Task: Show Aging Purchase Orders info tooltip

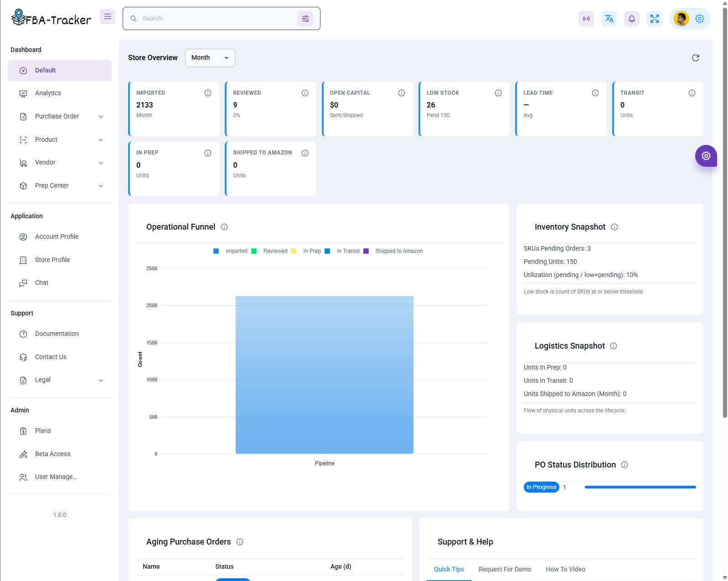Action: (x=240, y=542)
